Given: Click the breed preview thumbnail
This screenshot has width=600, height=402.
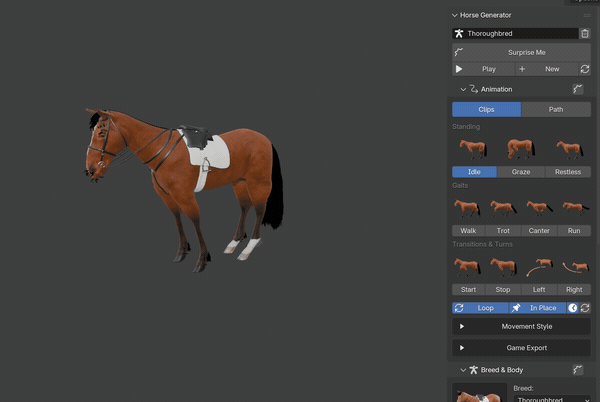Looking at the screenshot, I should (479, 393).
